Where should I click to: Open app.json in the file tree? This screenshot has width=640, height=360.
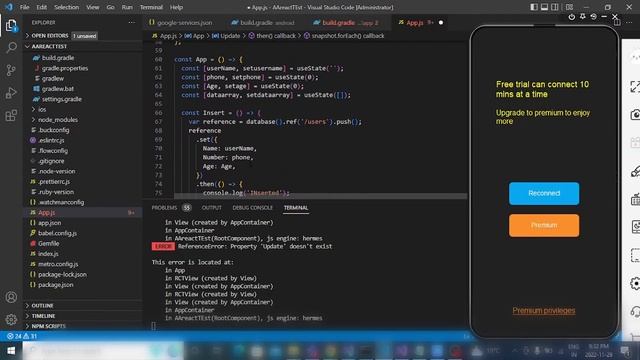click(49, 223)
